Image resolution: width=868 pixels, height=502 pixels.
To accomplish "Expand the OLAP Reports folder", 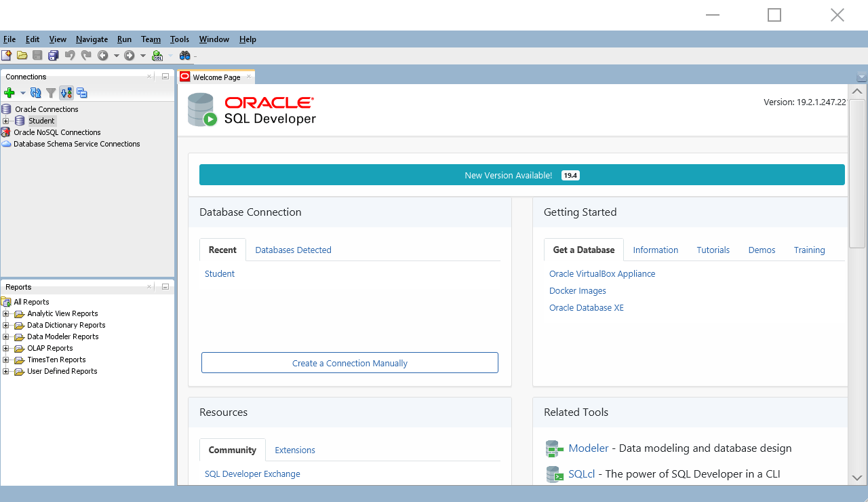I will (5, 348).
